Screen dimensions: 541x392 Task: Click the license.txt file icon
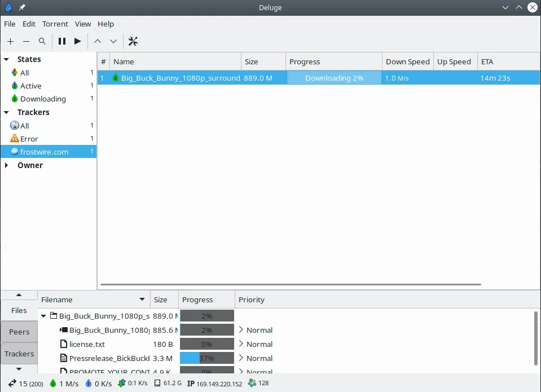click(x=64, y=344)
